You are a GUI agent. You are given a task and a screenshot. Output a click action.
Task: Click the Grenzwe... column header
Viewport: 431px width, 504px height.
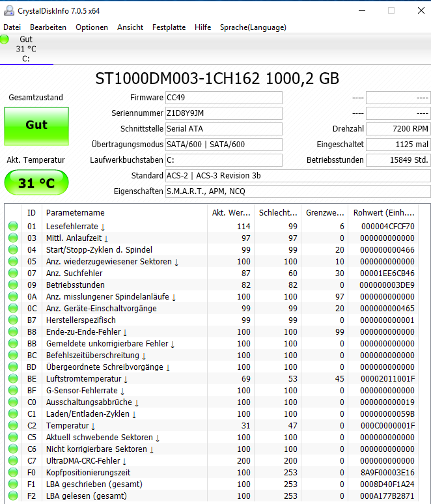pyautogui.click(x=325, y=213)
